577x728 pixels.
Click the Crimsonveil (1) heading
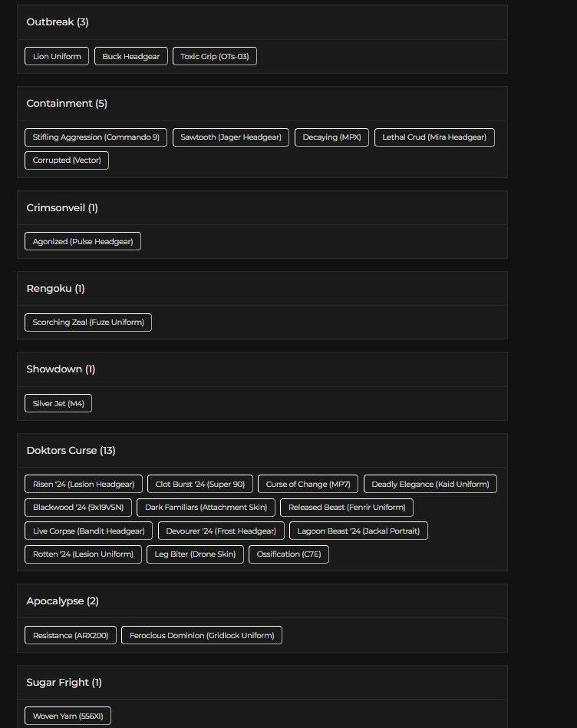[x=62, y=208]
